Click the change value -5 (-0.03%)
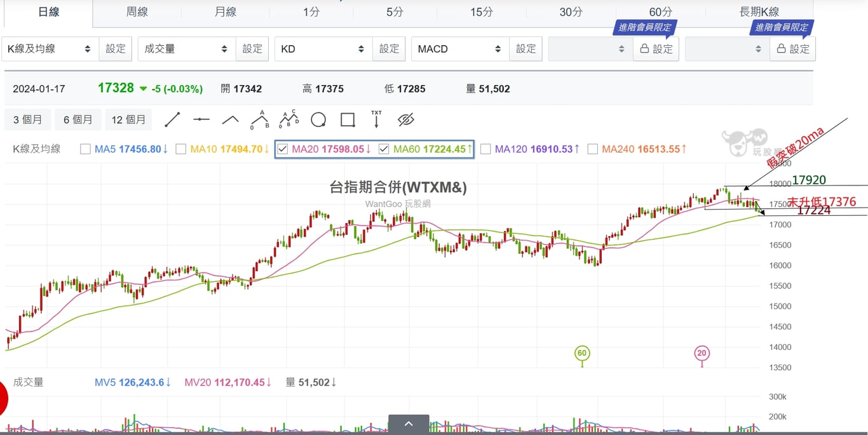This screenshot has width=868, height=435. 177,89
